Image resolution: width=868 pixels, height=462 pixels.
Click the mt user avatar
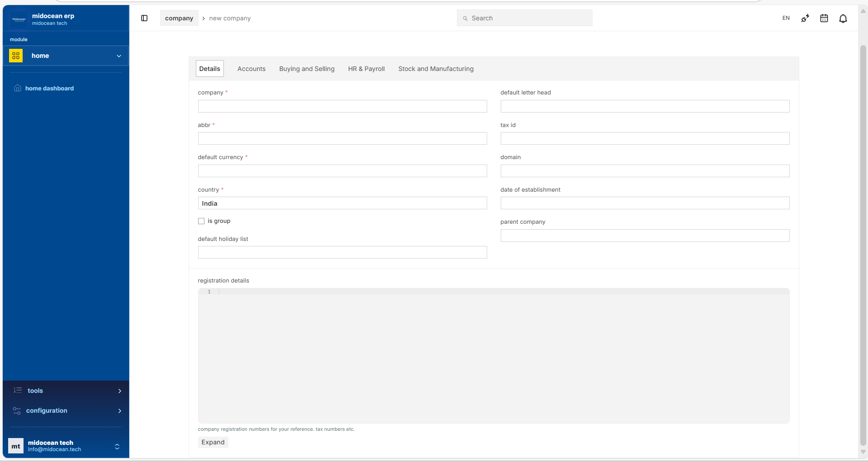(16, 446)
